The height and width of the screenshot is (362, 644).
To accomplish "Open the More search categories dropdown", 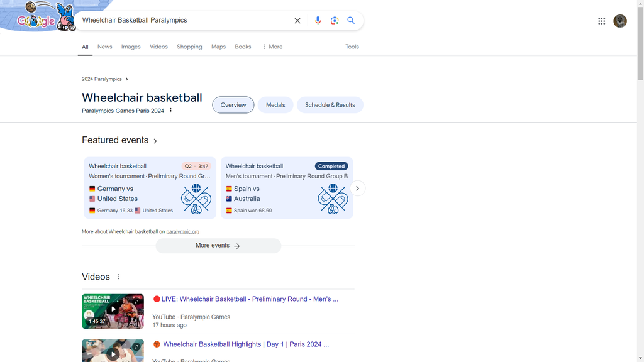I will point(272,47).
